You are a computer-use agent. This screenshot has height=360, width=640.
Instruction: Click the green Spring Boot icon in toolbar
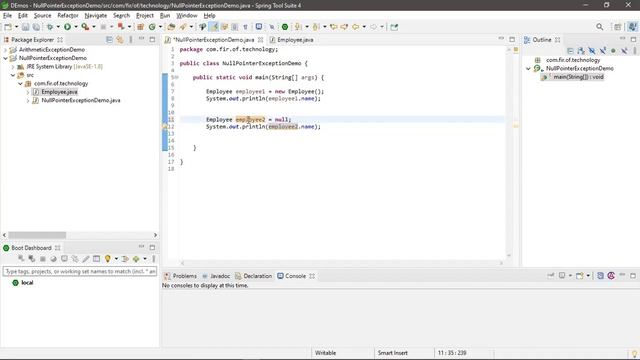pyautogui.click(x=285, y=27)
